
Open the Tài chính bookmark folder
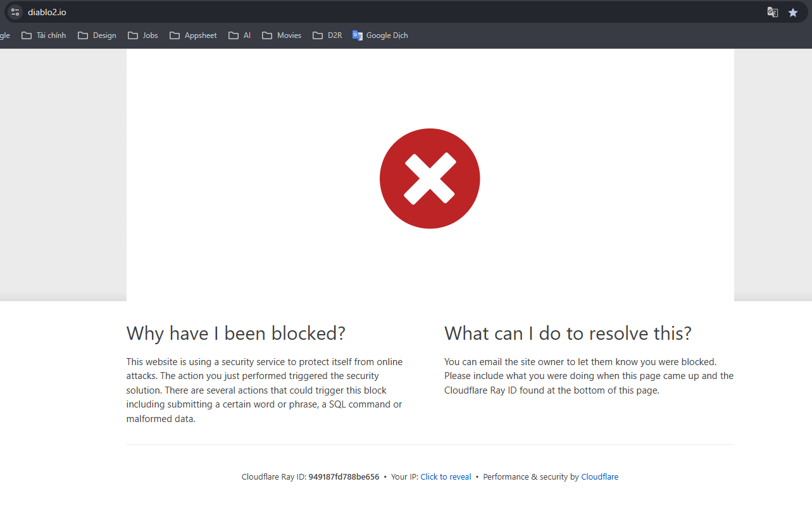click(x=44, y=35)
